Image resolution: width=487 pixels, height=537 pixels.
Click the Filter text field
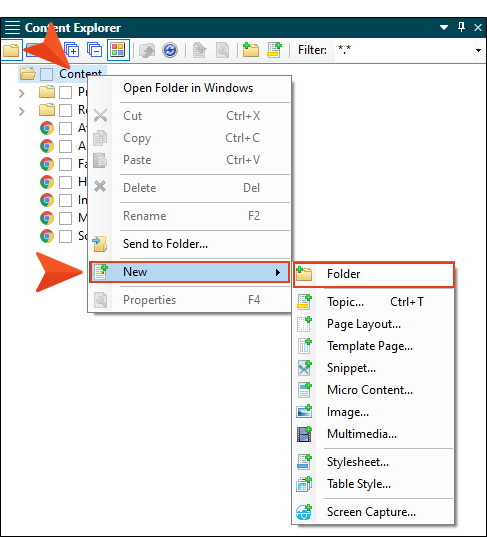pyautogui.click(x=403, y=50)
